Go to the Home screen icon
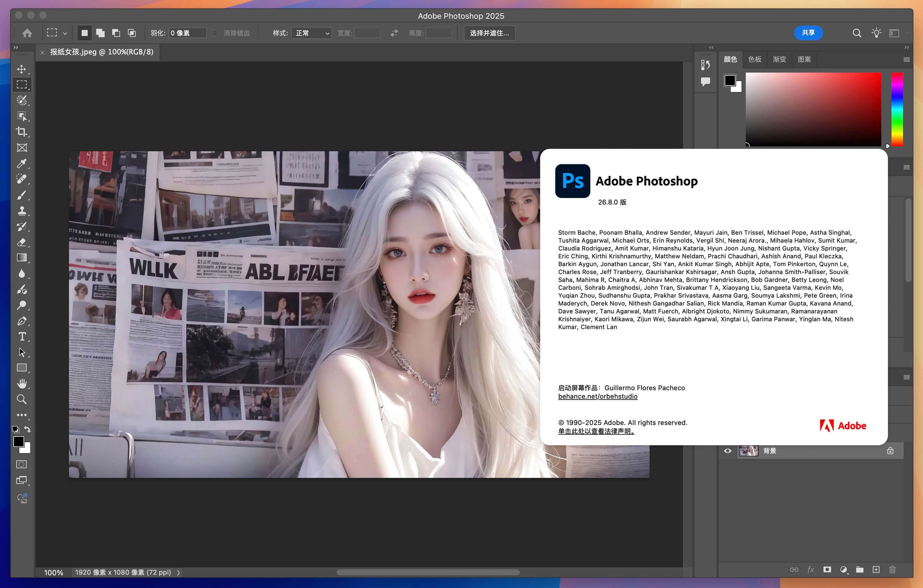Image resolution: width=923 pixels, height=588 pixels. click(27, 33)
